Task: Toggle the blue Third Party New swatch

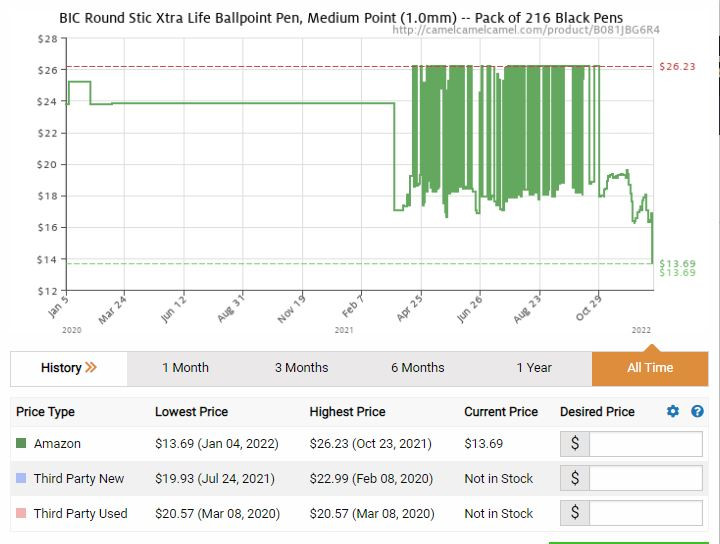Action: coord(21,478)
